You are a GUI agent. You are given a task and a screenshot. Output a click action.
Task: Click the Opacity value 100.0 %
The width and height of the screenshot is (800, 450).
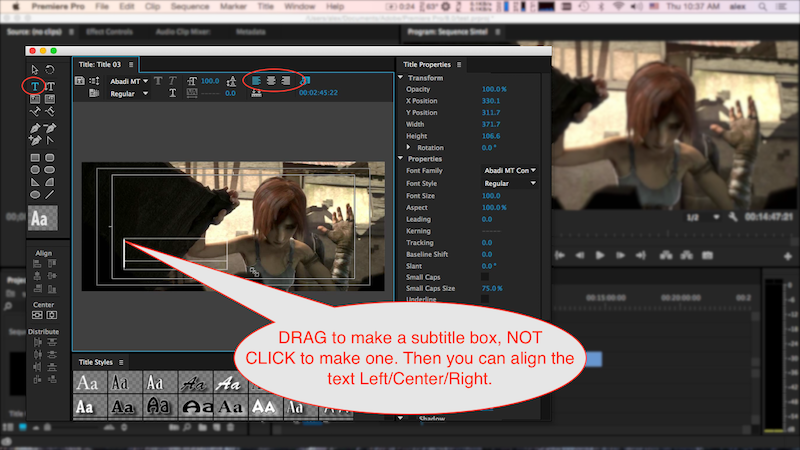494,89
